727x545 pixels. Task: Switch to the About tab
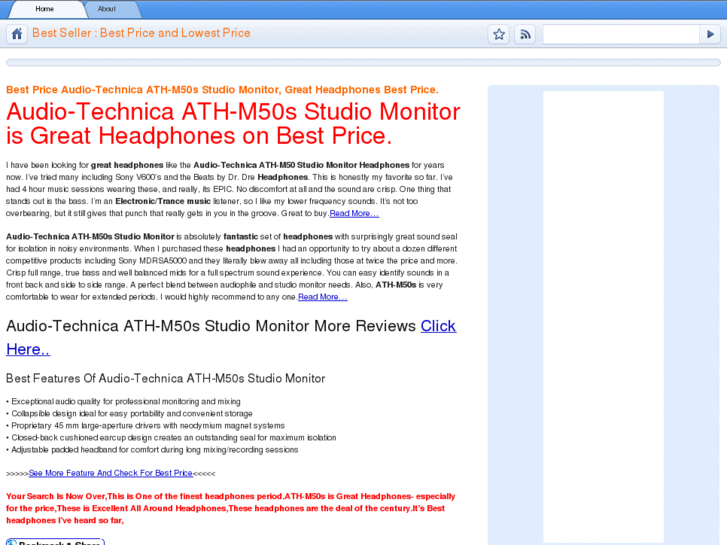(107, 9)
